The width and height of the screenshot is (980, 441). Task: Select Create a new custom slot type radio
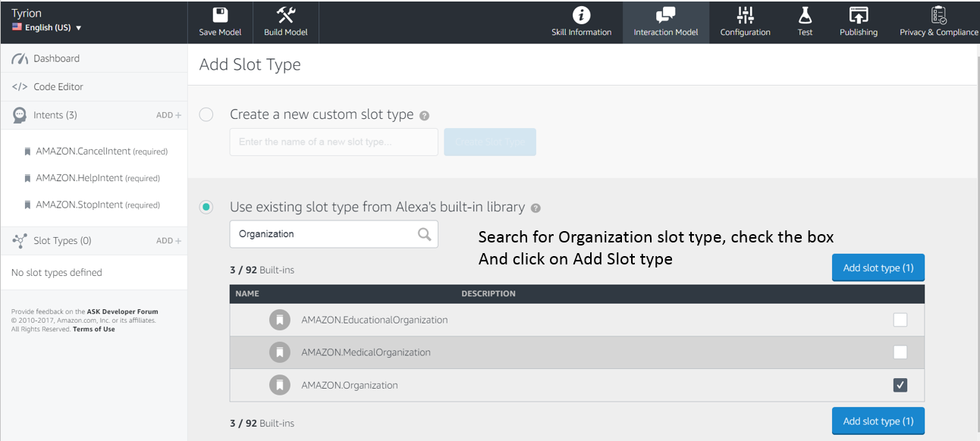pos(206,114)
